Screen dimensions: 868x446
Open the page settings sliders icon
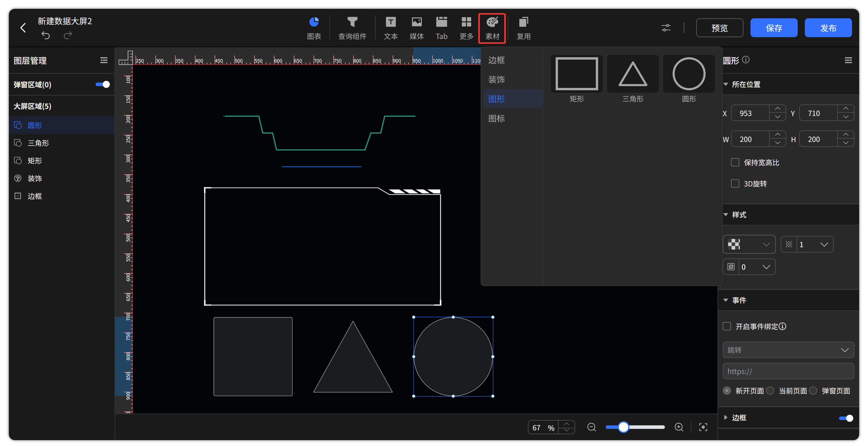click(x=665, y=28)
